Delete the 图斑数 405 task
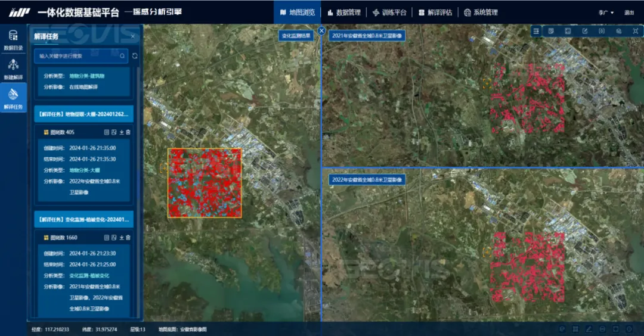Image resolution: width=644 pixels, height=336 pixels. pyautogui.click(x=128, y=132)
